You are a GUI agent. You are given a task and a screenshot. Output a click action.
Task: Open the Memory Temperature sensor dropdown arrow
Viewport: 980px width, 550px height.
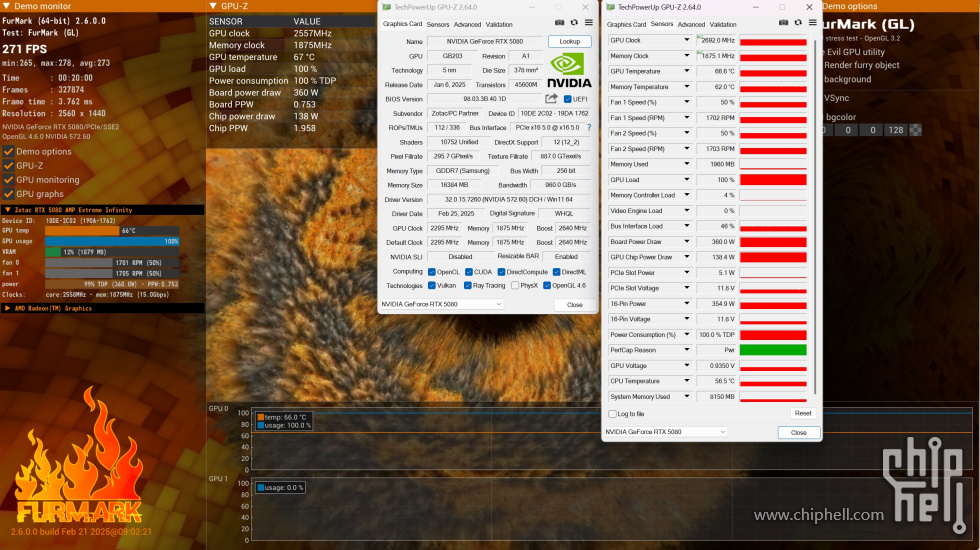pos(686,87)
